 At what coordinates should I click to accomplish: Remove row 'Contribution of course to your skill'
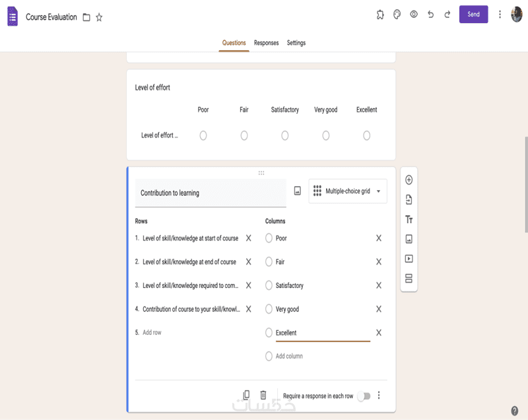pos(249,309)
